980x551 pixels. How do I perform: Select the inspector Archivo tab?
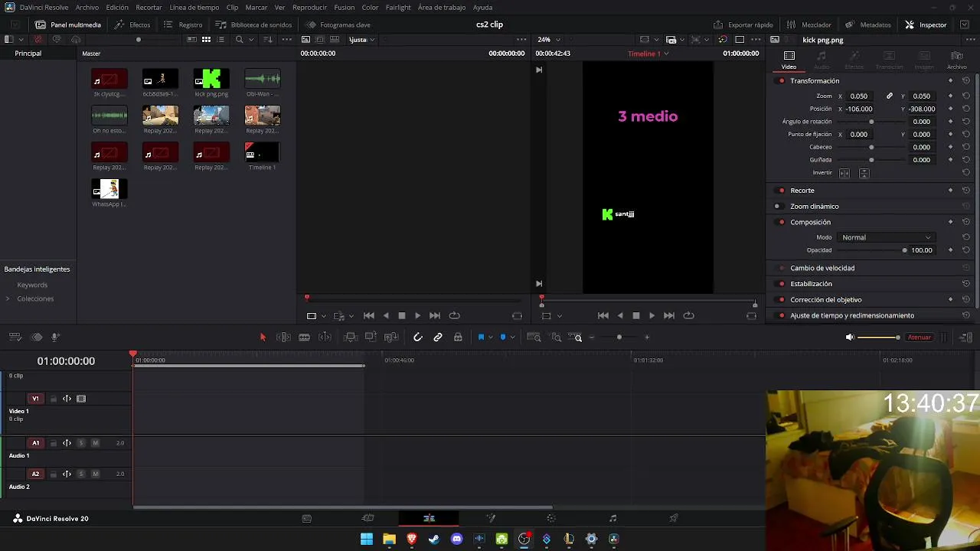[957, 60]
